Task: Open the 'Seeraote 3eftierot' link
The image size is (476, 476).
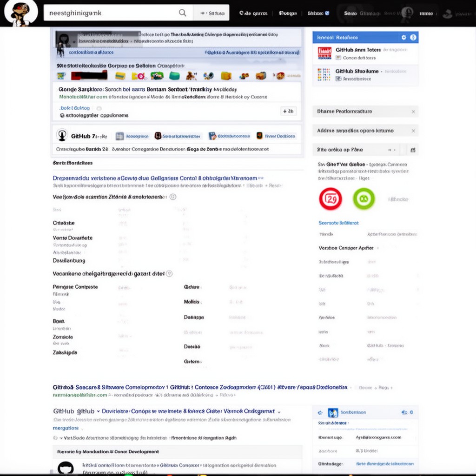Action: [x=338, y=223]
